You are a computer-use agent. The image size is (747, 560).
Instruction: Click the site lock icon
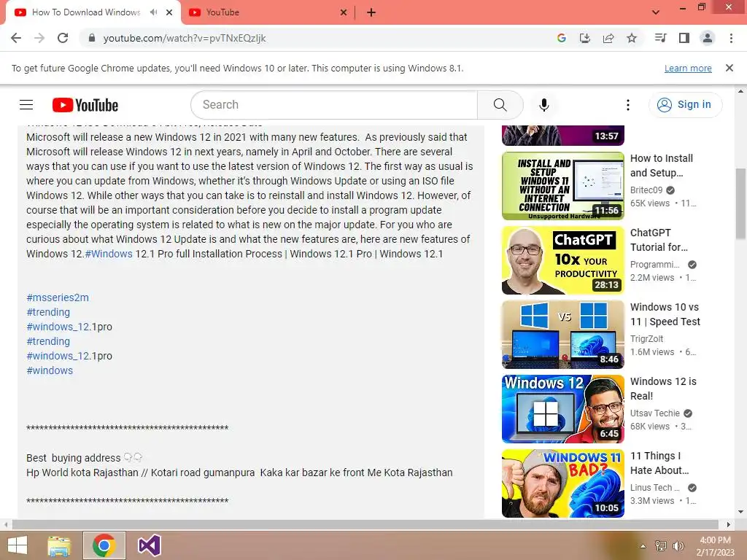[x=92, y=38]
